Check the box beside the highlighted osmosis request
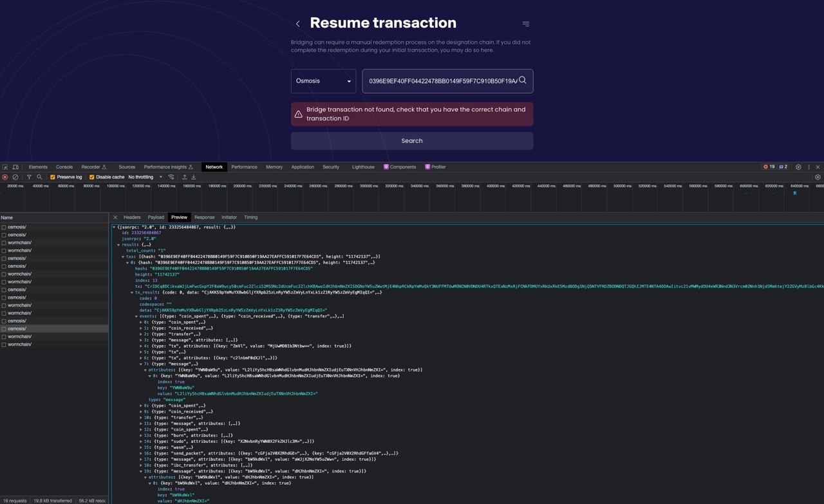 pyautogui.click(x=4, y=328)
